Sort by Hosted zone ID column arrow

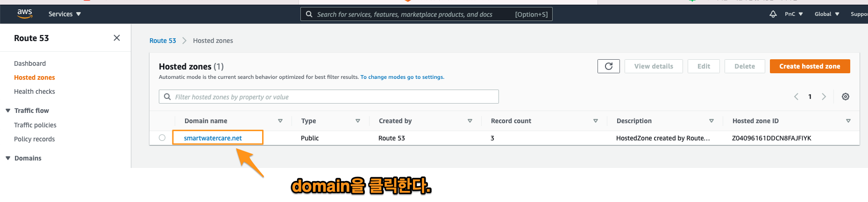848,121
